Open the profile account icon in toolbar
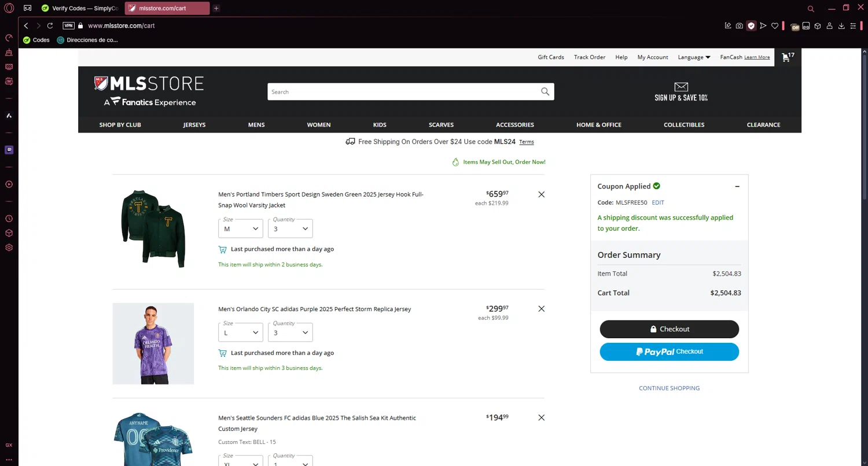This screenshot has width=868, height=466. [x=829, y=25]
